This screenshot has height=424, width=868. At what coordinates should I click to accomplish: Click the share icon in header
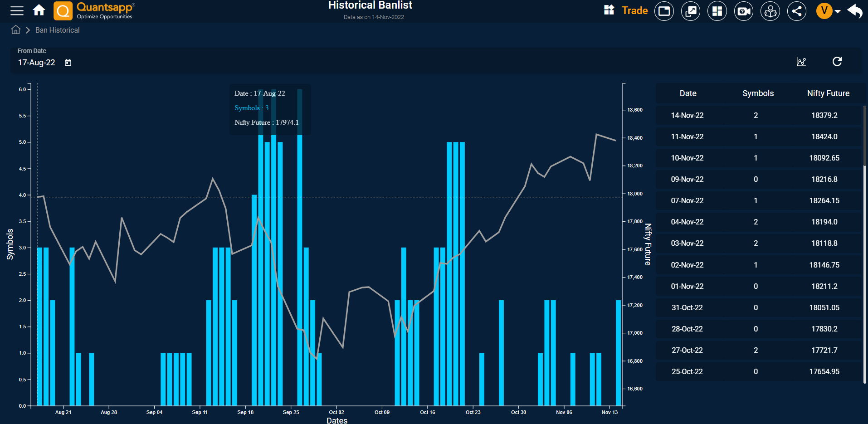pos(797,11)
